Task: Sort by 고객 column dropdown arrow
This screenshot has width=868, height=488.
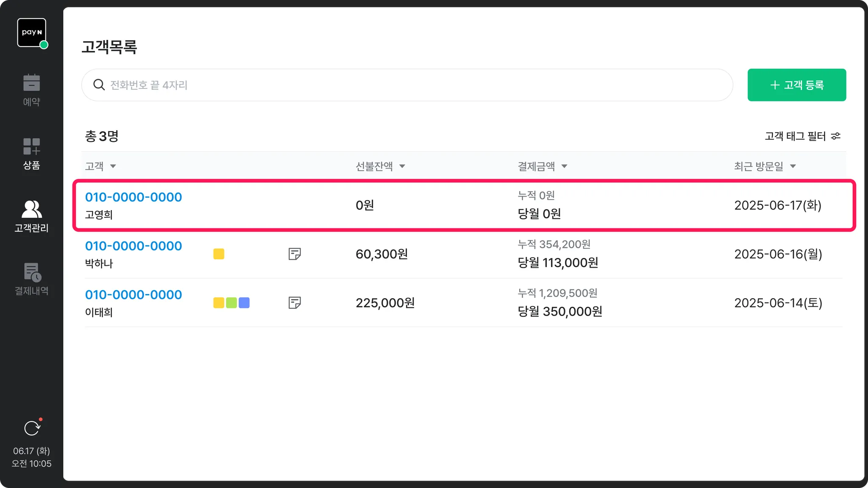Action: [113, 166]
